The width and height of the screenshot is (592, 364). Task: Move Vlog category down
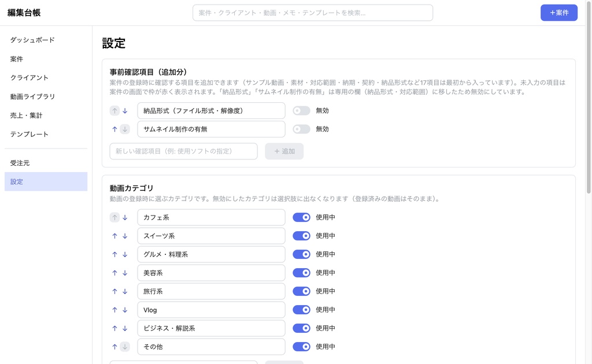(125, 310)
